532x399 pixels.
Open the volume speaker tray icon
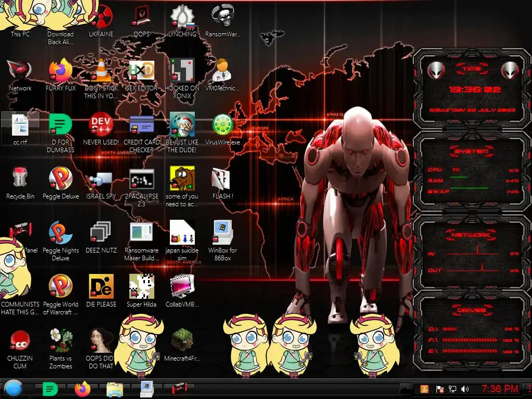[x=465, y=389]
